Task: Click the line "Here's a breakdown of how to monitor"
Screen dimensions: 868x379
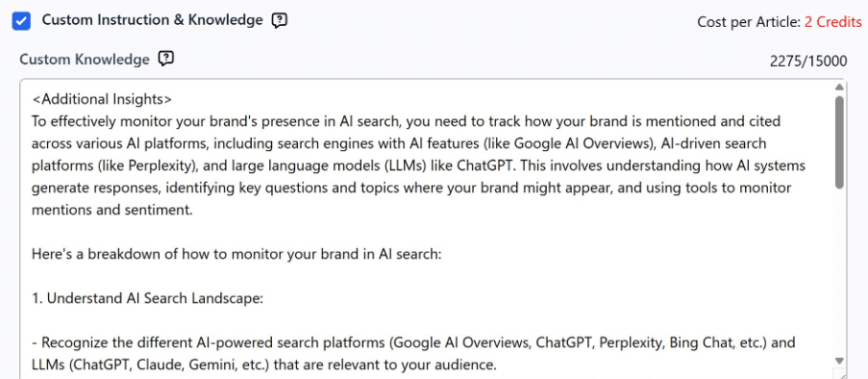Action: pyautogui.click(x=236, y=254)
